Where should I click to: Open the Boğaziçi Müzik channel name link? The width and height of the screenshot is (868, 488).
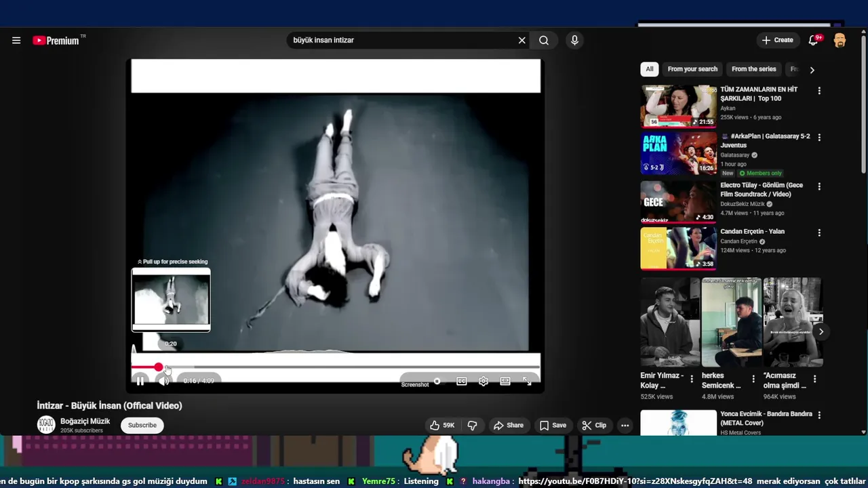[x=85, y=421]
